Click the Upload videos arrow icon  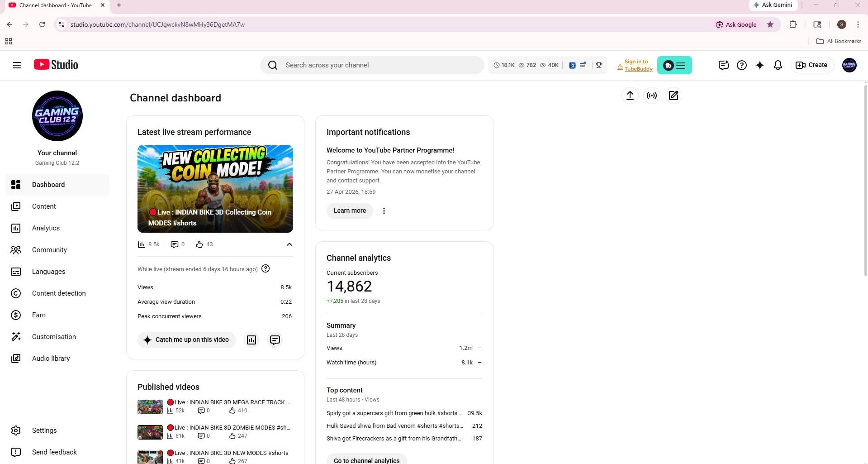click(x=630, y=96)
